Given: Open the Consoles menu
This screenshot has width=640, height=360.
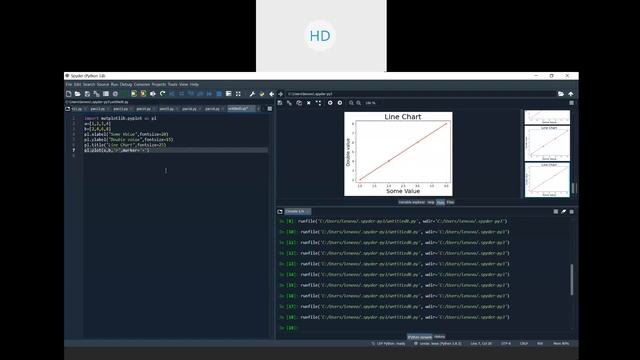Looking at the screenshot, I should click(142, 84).
